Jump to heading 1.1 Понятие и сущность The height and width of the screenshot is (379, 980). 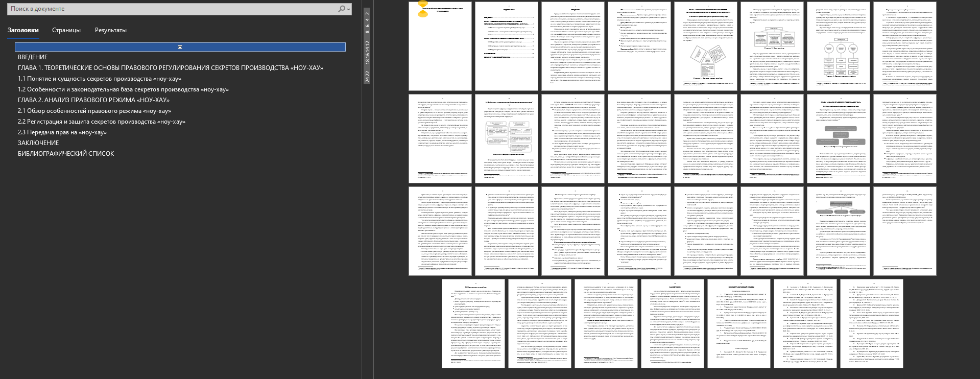(100, 79)
